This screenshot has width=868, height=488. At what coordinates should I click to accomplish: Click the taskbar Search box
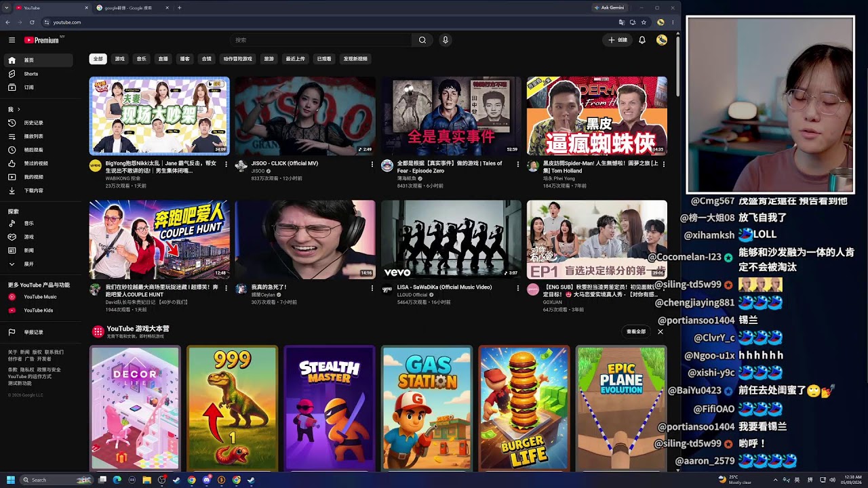coord(57,480)
